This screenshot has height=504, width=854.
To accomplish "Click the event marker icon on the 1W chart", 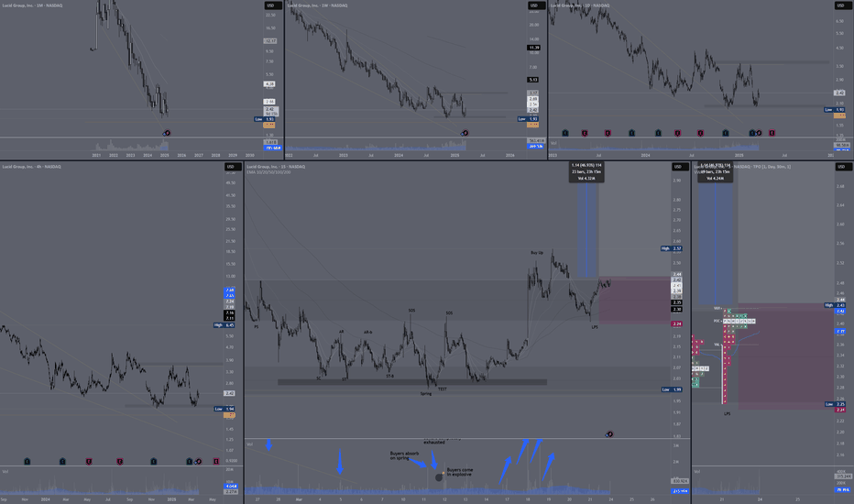I will click(x=465, y=133).
